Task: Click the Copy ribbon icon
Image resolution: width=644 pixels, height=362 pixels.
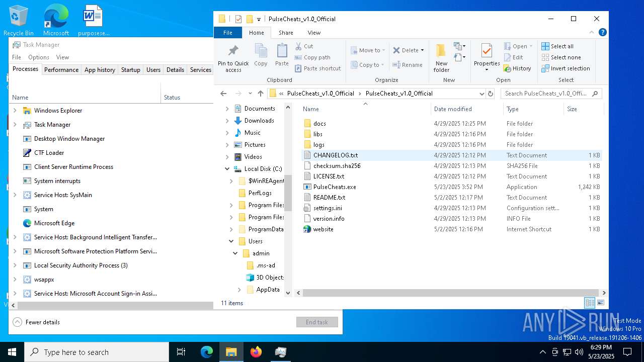Action: [261, 55]
